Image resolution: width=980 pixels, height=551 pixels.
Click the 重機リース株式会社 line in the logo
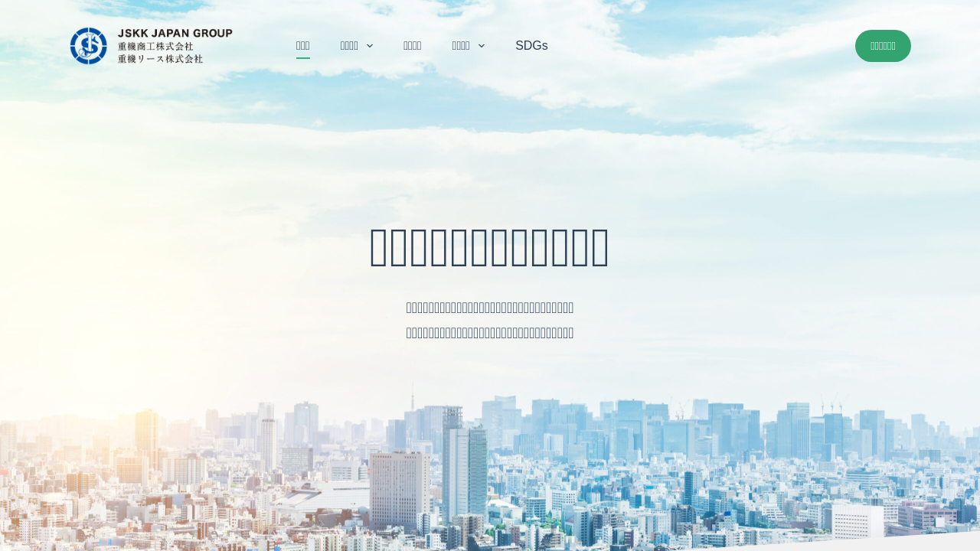tap(160, 59)
